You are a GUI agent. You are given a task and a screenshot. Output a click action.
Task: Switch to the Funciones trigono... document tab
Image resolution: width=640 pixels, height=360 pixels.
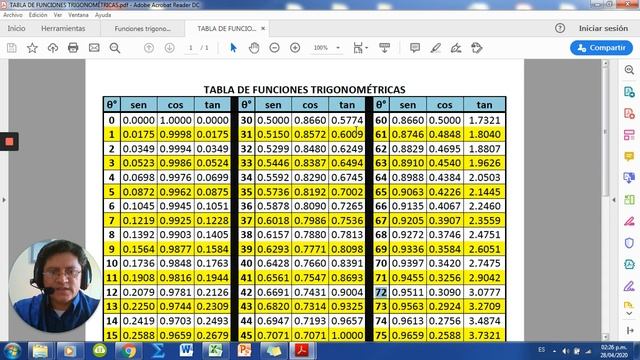pos(142,29)
